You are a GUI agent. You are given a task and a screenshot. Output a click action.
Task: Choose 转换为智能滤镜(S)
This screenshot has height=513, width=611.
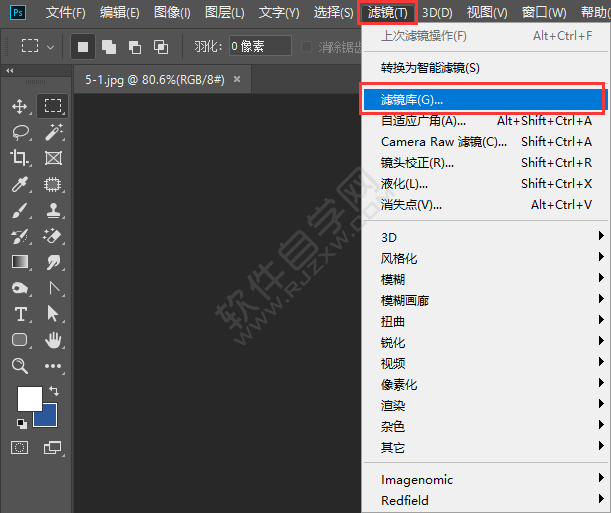point(486,68)
